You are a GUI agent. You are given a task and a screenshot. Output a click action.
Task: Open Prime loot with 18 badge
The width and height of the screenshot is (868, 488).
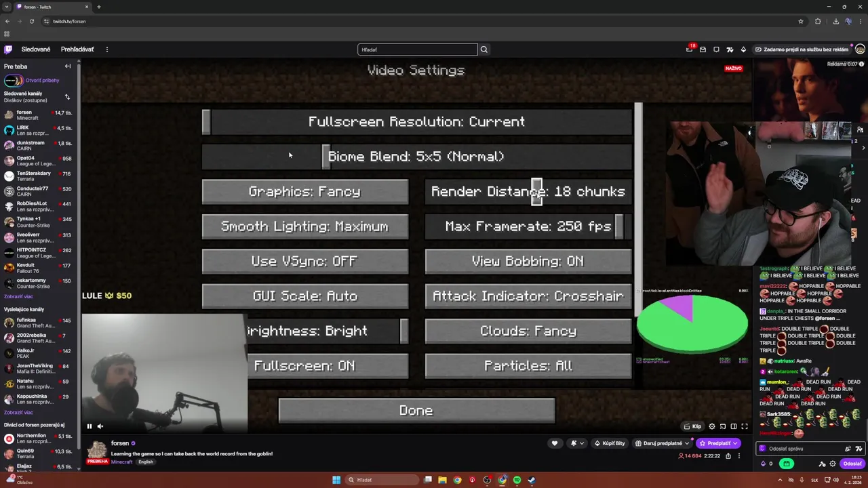click(690, 49)
